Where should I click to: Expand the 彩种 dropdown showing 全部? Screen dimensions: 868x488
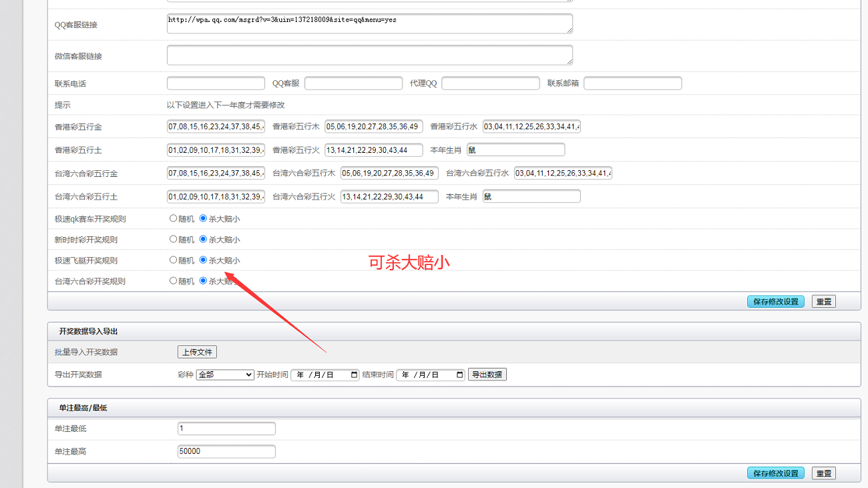tap(225, 375)
